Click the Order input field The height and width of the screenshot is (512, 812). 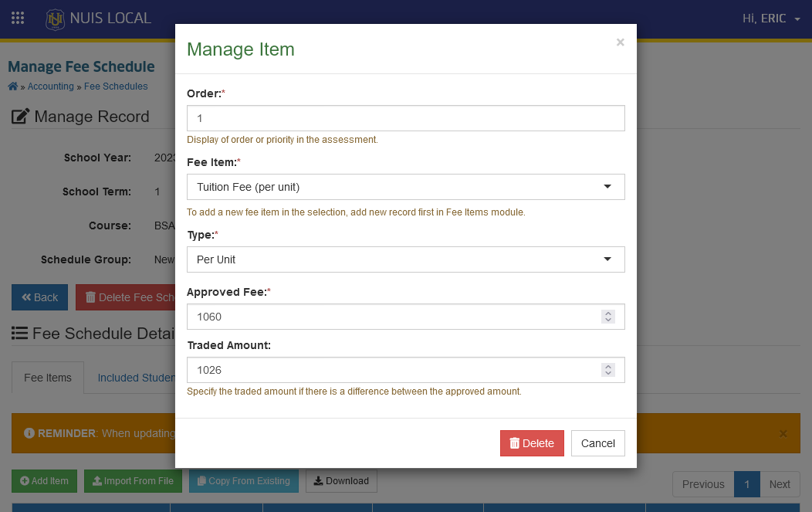coord(405,118)
